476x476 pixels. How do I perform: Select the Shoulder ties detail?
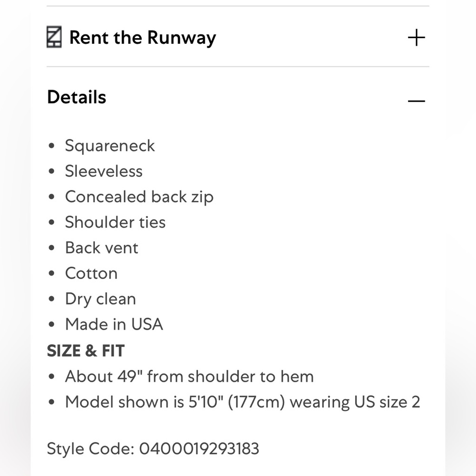(x=115, y=222)
